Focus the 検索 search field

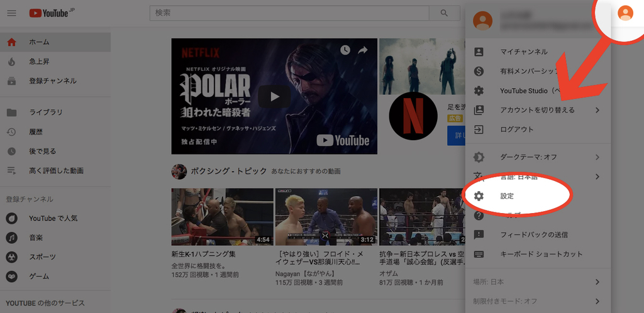pos(289,13)
